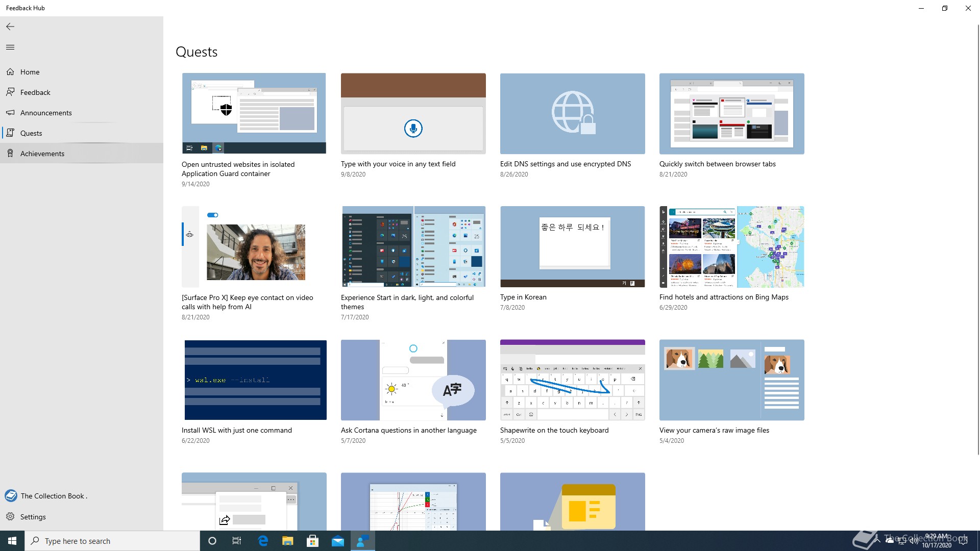Click the Quests icon in sidebar
This screenshot has height=551, width=980.
pyautogui.click(x=10, y=133)
